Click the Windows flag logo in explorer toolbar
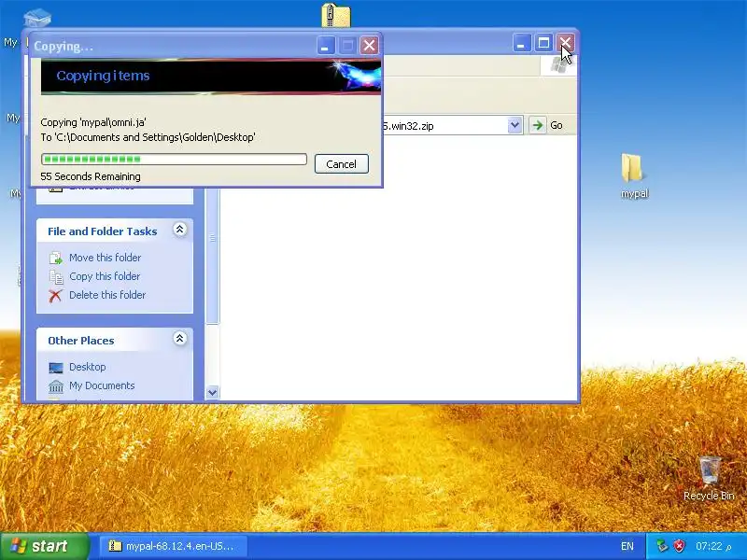Screen dimensions: 747x560 click(x=558, y=64)
